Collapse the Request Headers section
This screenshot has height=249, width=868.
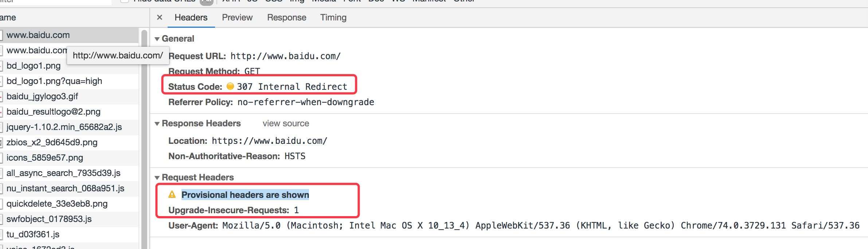157,177
